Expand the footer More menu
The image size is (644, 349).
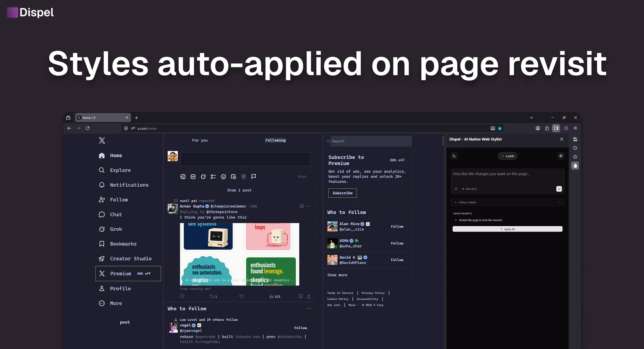click(x=353, y=305)
